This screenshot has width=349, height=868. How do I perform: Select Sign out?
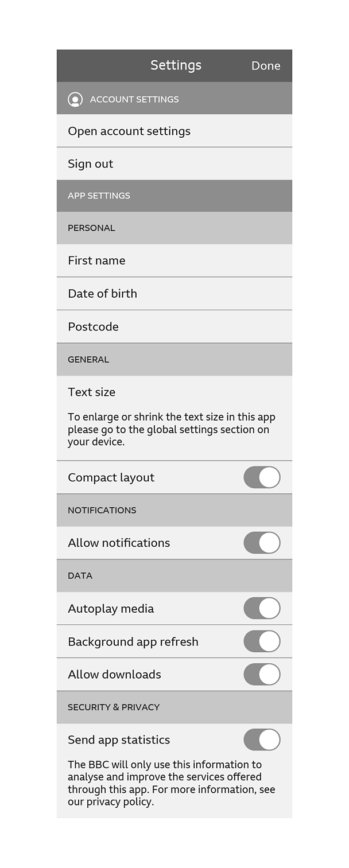[x=174, y=164]
